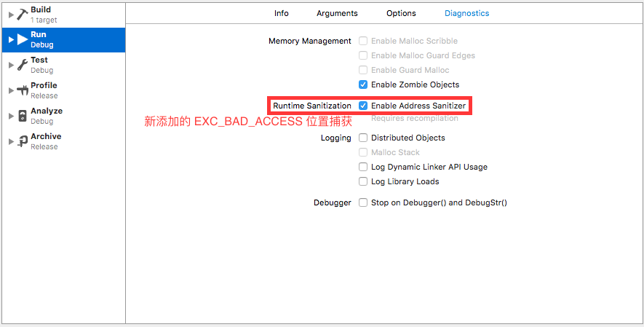Uncheck Enable Address Sanitizer

click(363, 106)
